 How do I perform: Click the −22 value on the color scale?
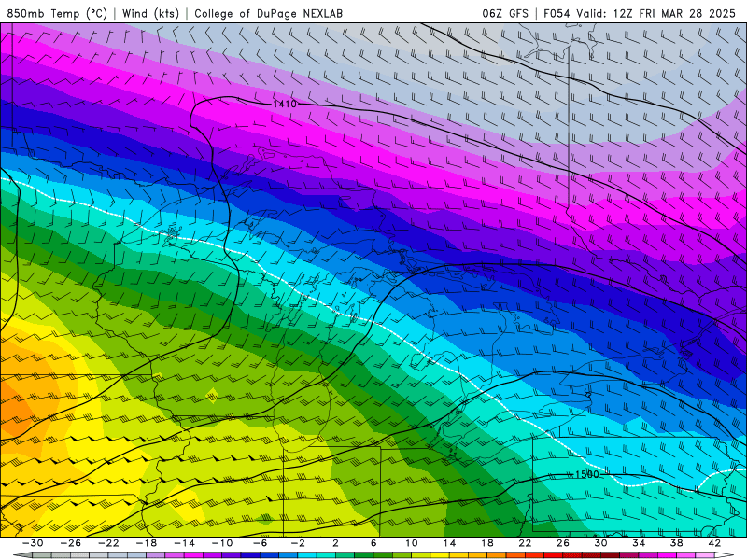108,543
